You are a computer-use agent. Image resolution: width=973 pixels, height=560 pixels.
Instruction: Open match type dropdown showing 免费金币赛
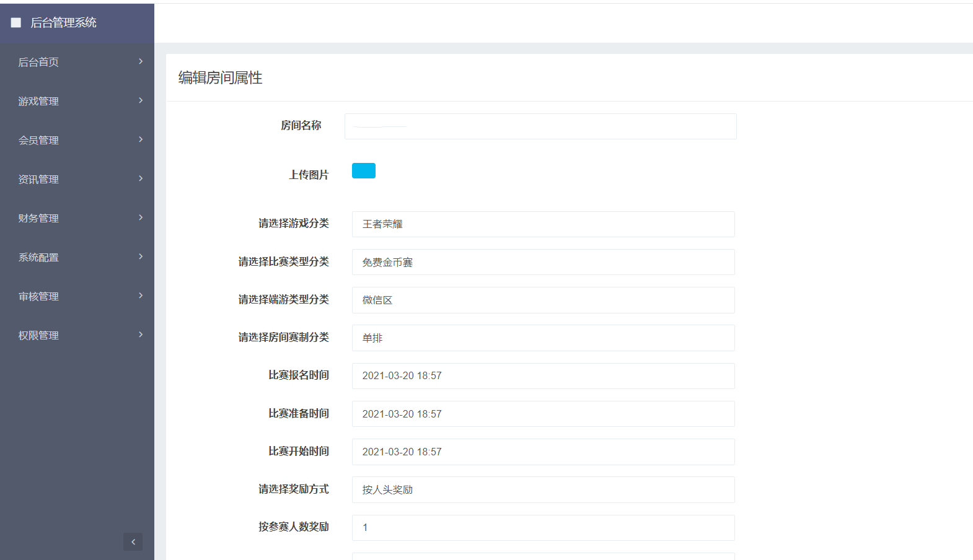coord(543,262)
